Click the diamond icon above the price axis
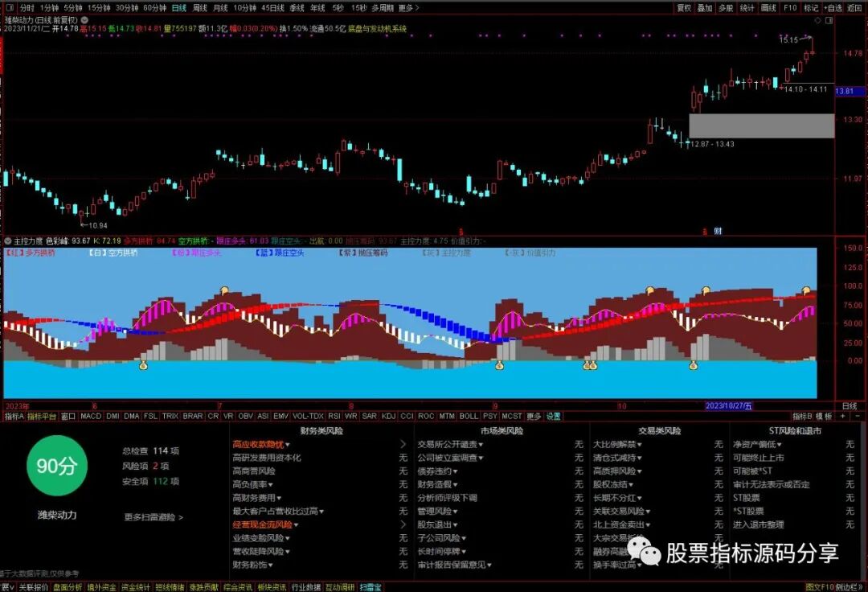This screenshot has height=592, width=868. (817, 20)
